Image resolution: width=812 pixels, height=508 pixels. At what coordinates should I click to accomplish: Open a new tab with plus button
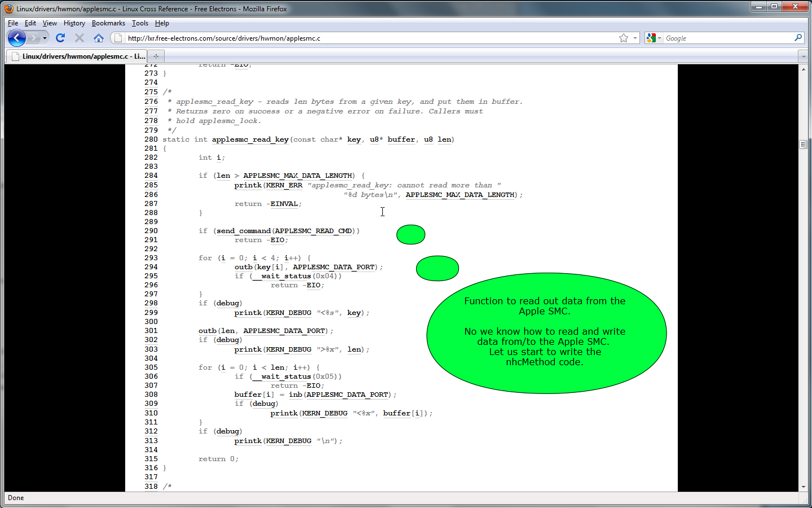tap(156, 56)
